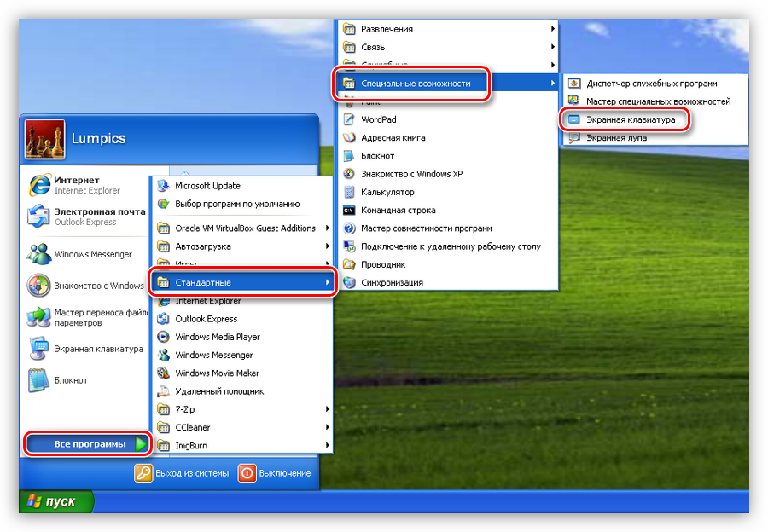Click the пуск Start button
This screenshot has width=768, height=532.
(55, 501)
